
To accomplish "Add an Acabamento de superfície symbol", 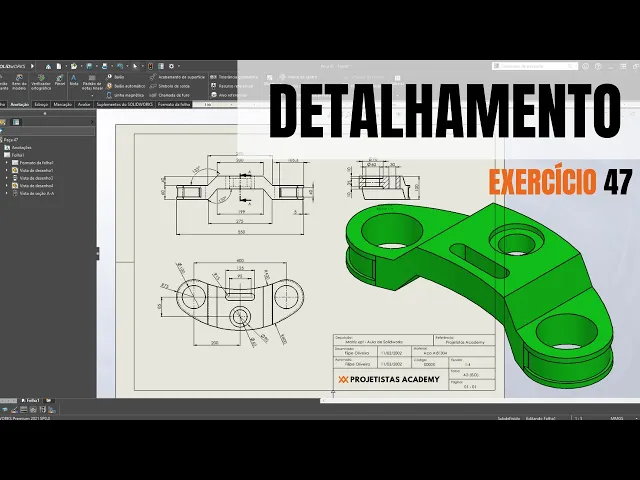I will tap(177, 77).
